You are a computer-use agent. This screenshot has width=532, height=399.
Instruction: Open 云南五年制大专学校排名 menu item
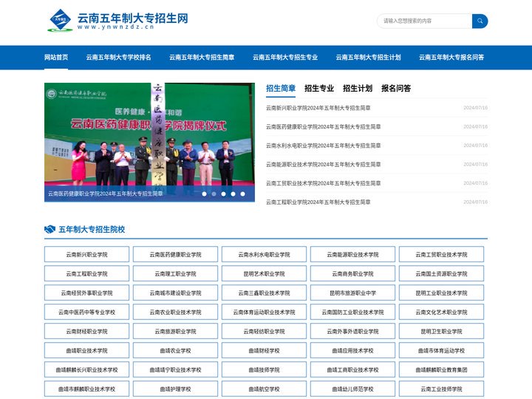118,58
